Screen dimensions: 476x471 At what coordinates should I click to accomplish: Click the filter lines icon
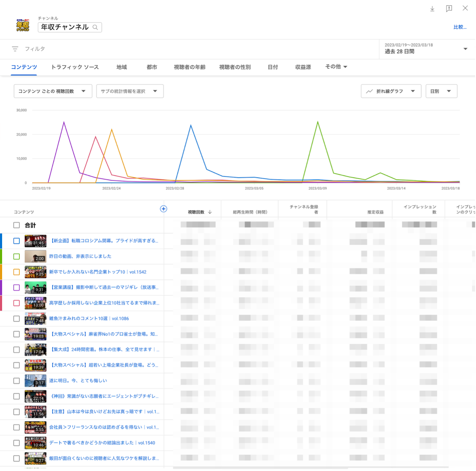tap(15, 49)
